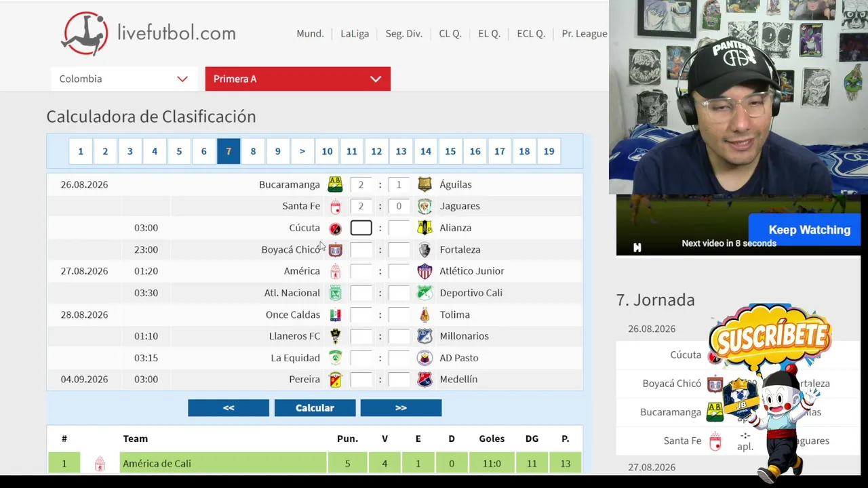The height and width of the screenshot is (488, 868).
Task: Click the Santa Fe crest in the match list
Action: tap(335, 206)
